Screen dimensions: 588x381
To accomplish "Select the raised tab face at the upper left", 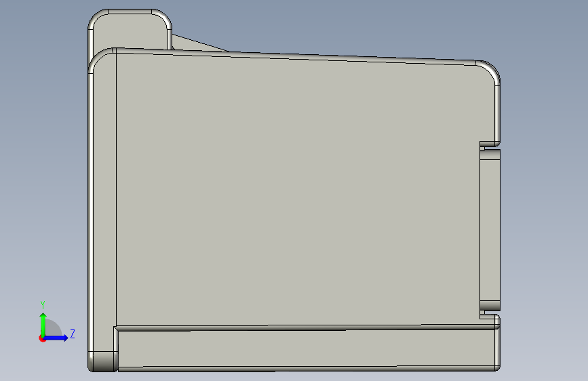I will pyautogui.click(x=130, y=32).
